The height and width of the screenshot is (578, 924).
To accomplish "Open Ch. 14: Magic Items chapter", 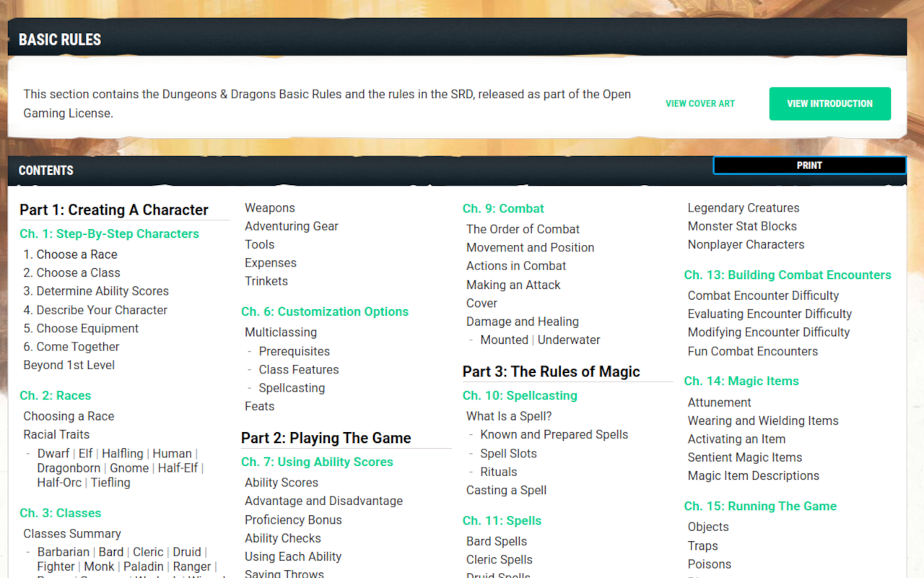I will (741, 381).
